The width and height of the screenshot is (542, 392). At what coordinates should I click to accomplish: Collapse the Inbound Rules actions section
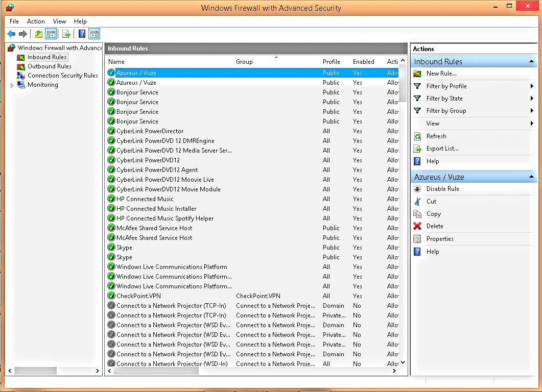[531, 61]
